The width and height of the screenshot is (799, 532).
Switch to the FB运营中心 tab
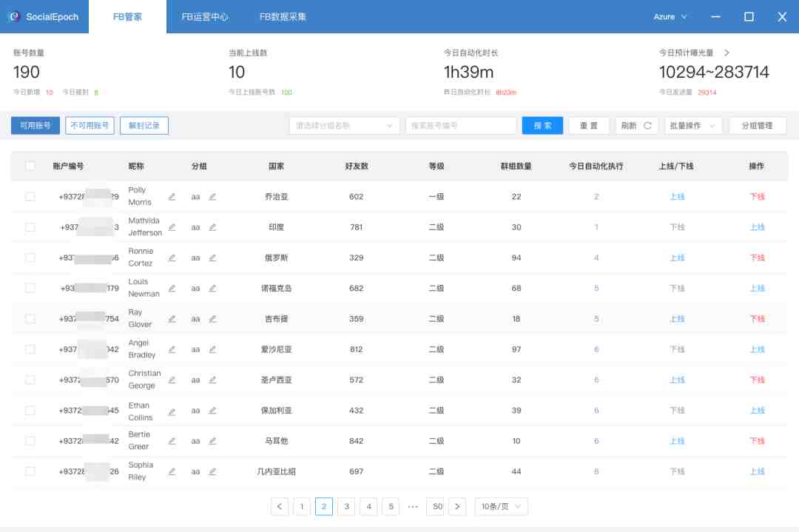tap(205, 17)
